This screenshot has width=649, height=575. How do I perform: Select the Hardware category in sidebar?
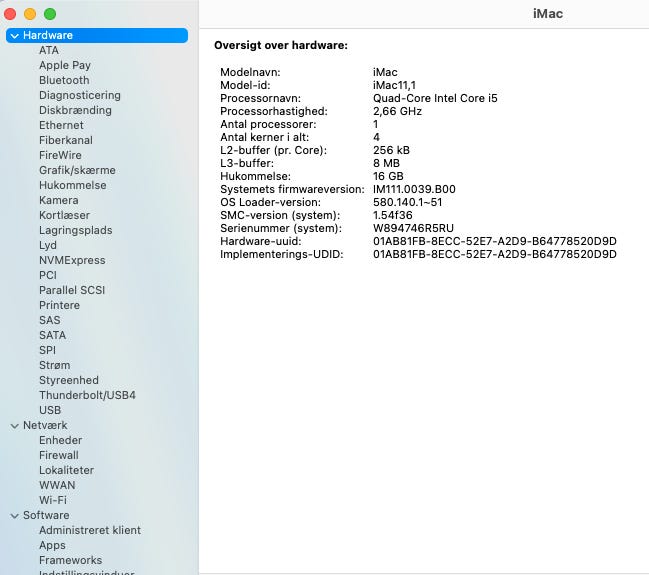tap(97, 36)
